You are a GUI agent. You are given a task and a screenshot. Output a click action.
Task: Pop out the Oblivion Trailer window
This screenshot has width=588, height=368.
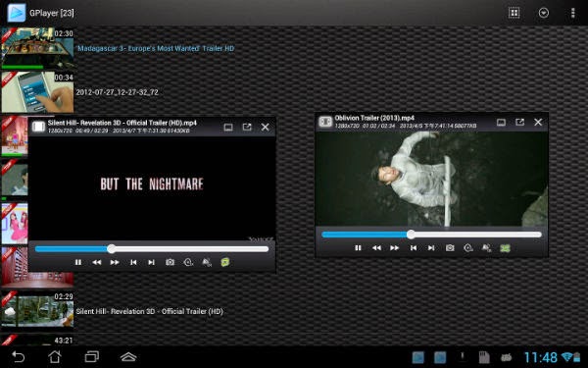click(x=519, y=122)
